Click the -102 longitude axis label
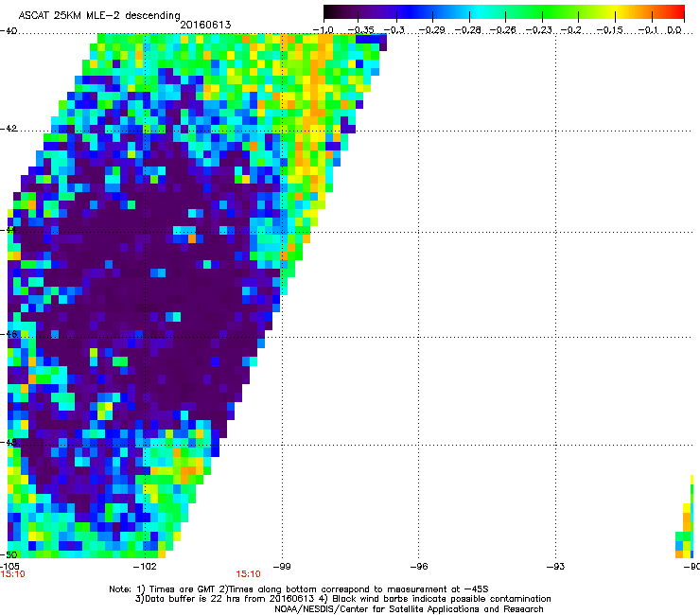 click(145, 567)
